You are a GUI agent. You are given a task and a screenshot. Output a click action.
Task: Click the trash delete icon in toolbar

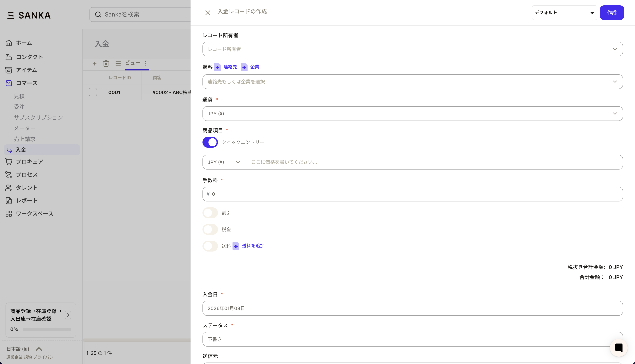106,63
